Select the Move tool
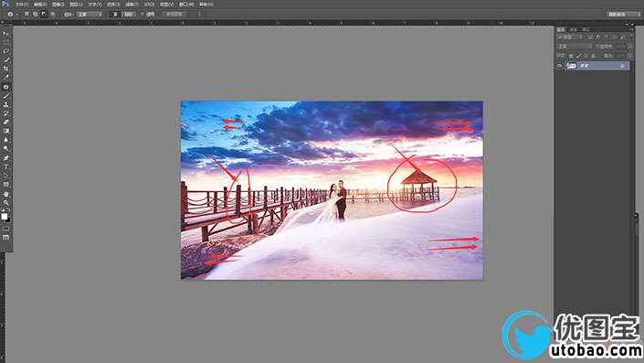The image size is (644, 363). point(5,33)
